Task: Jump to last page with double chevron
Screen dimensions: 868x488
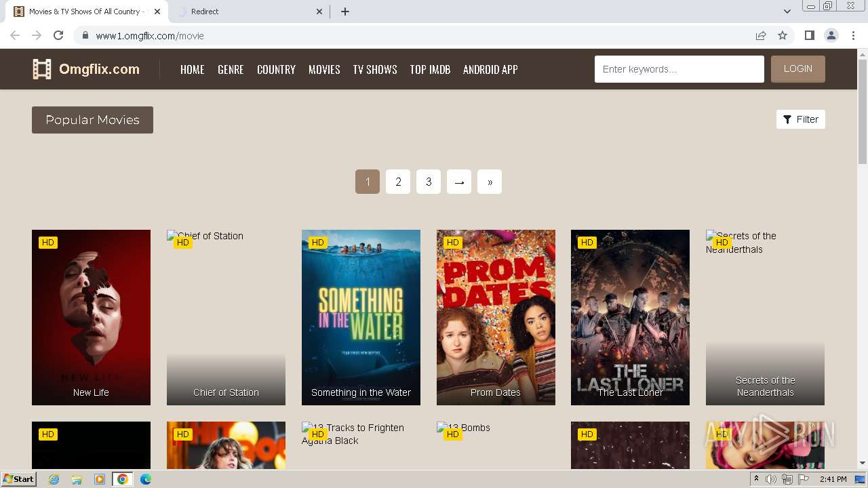Action: click(490, 182)
